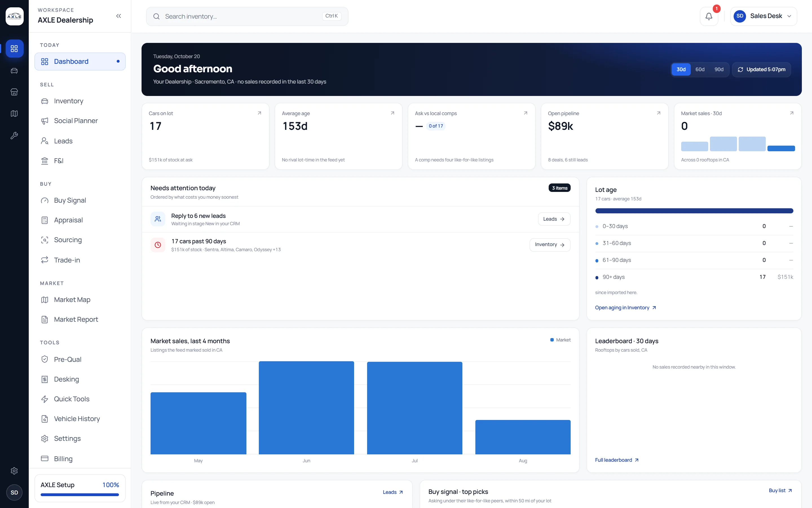Click Leads button on new leads row
Viewport: 812px width, 508px height.
(x=554, y=219)
